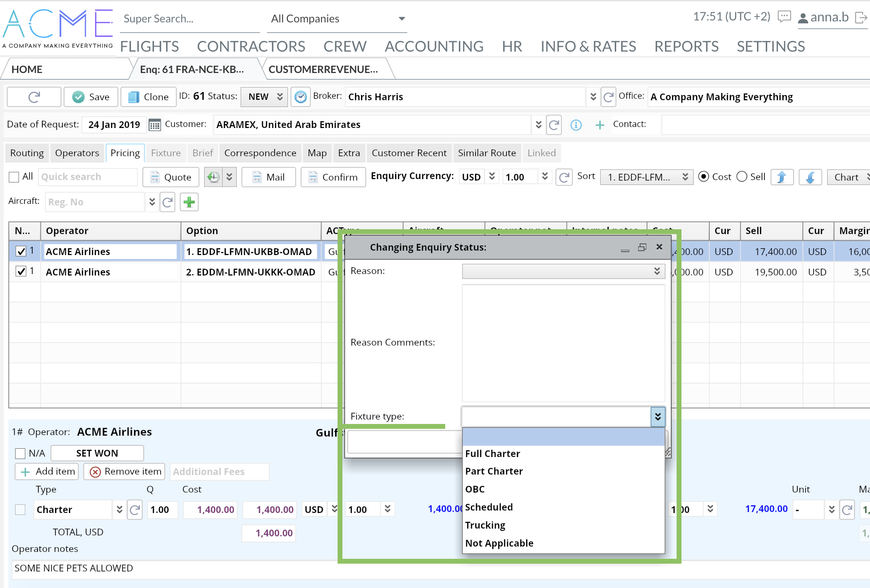Select the Sell radio button

coord(741,177)
